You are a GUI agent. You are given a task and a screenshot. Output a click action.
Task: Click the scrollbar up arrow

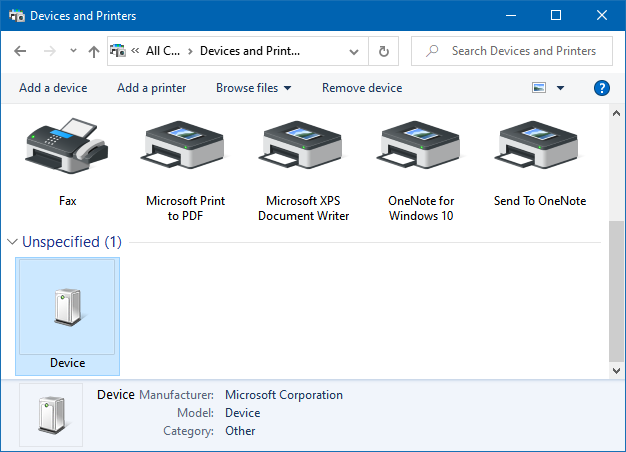click(x=616, y=113)
